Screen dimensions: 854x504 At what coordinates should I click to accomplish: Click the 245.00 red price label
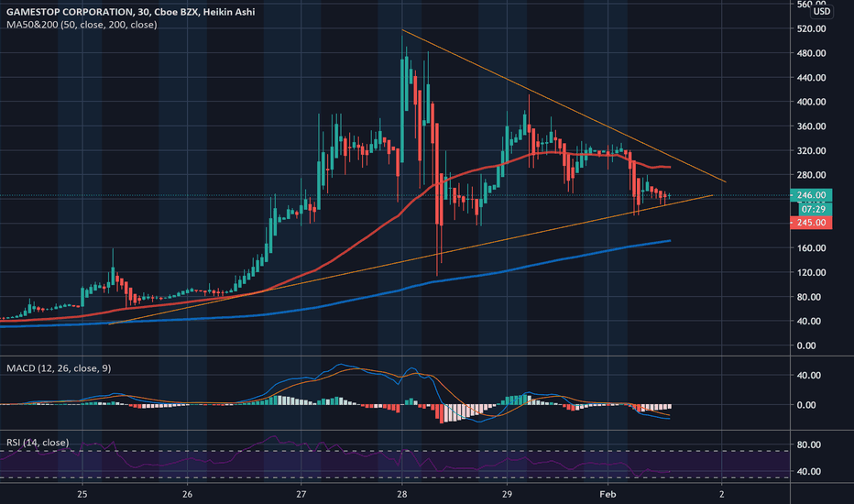pos(811,223)
